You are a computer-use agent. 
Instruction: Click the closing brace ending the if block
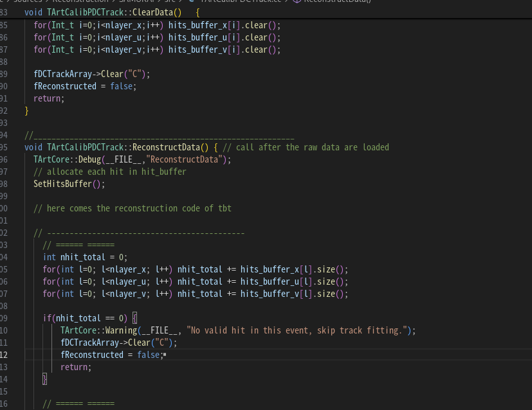coord(44,379)
